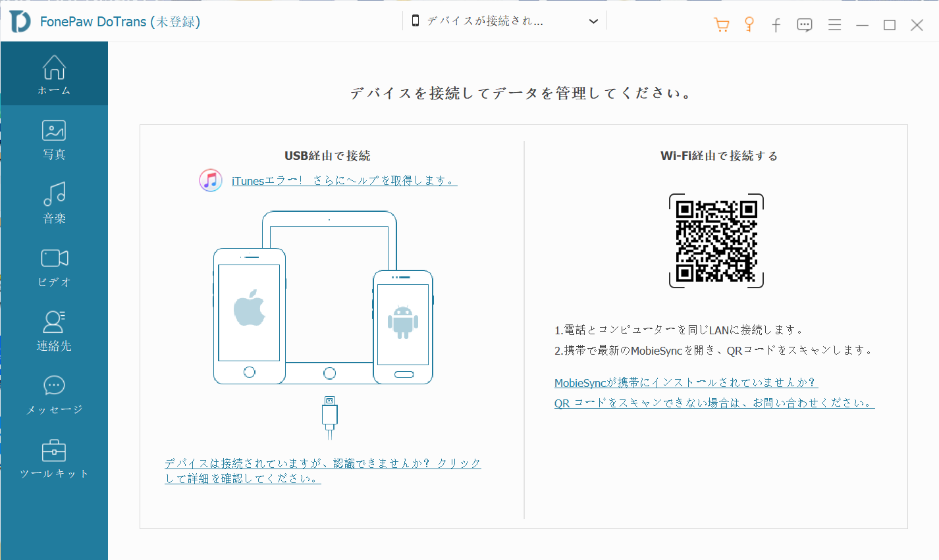Open the 写真 photos section
This screenshot has width=939, height=560.
[54, 140]
